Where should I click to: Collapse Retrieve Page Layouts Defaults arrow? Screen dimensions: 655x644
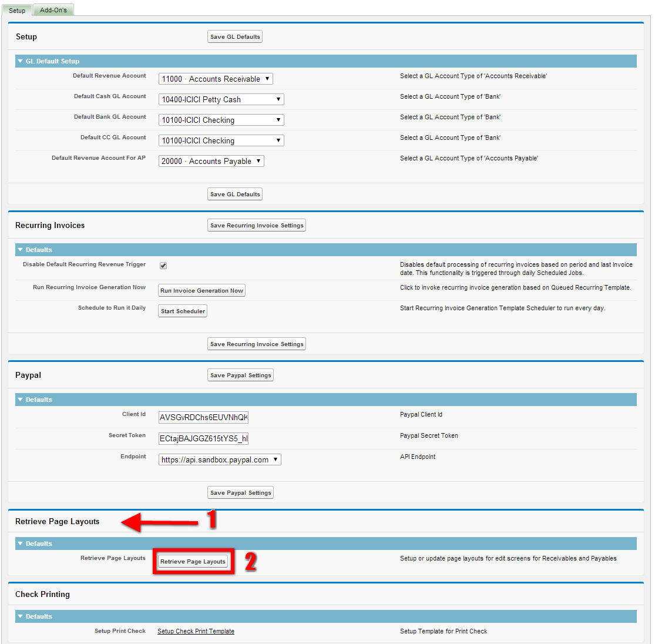21,544
